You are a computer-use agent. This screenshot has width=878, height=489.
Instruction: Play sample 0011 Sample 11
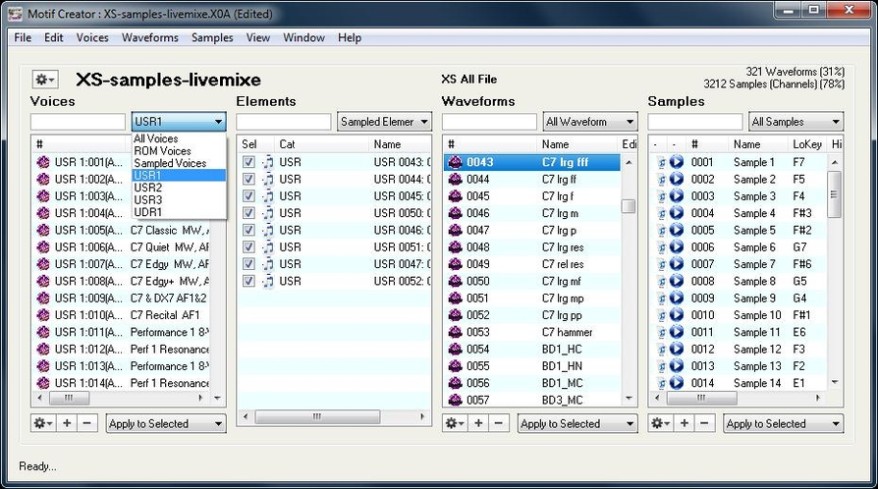click(676, 332)
